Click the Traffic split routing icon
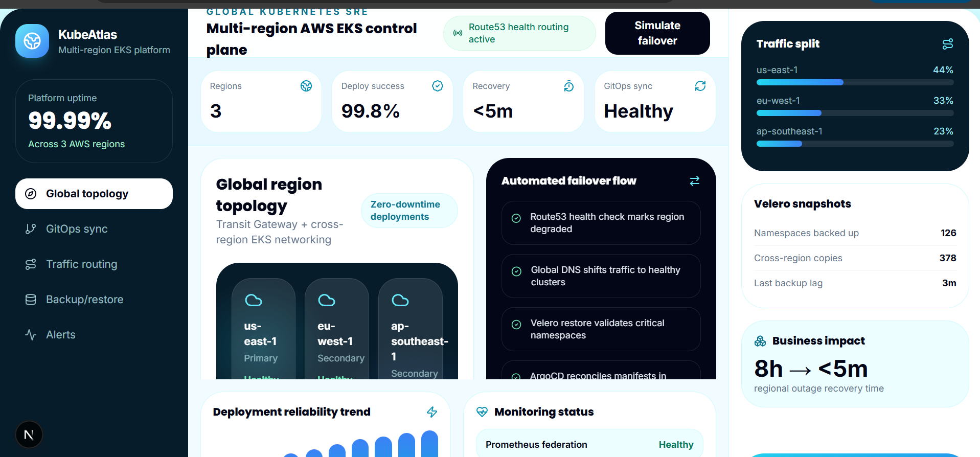Image resolution: width=980 pixels, height=457 pixels. tap(948, 44)
